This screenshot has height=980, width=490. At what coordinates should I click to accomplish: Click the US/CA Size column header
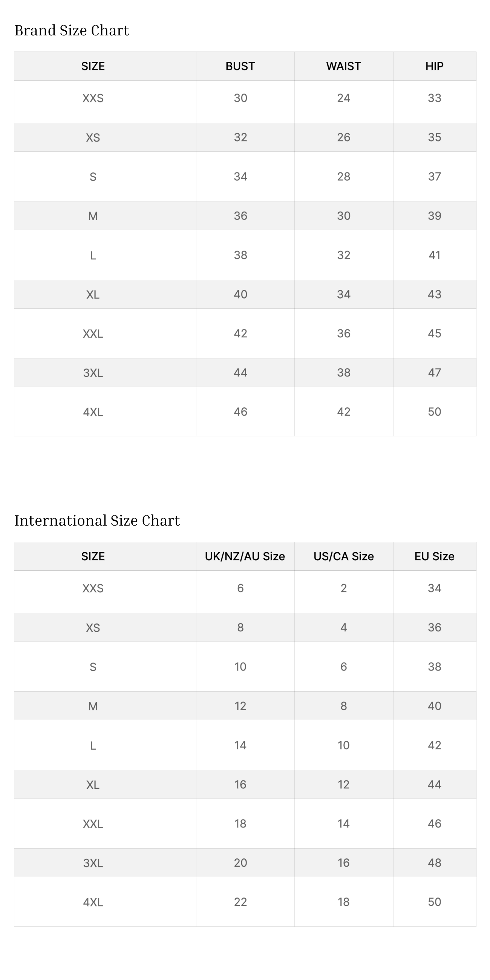[x=343, y=556]
